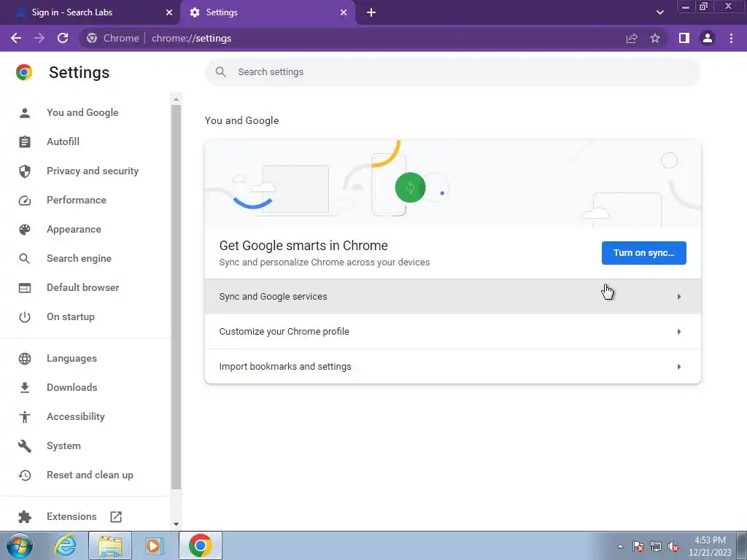Open Chrome's three-dot menu

click(x=731, y=38)
